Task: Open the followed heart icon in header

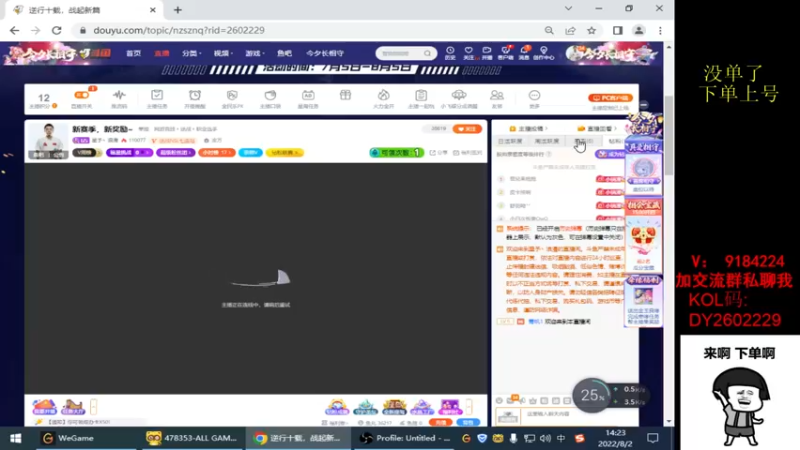Action: click(x=468, y=53)
